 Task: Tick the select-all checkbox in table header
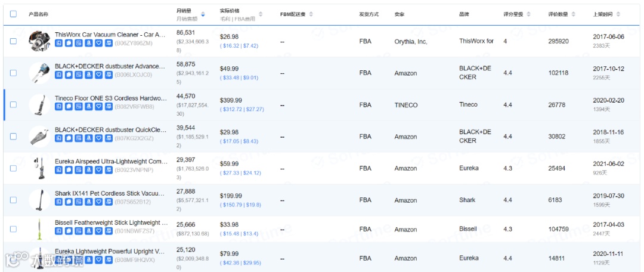tap(13, 14)
